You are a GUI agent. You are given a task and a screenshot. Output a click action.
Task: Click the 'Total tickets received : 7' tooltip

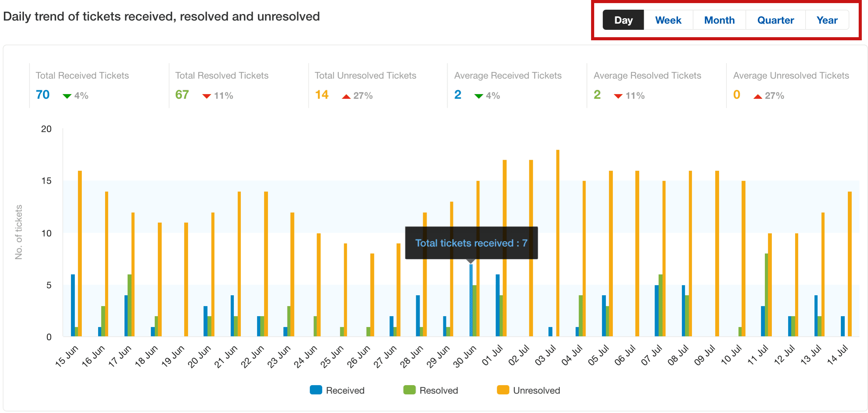pos(471,243)
